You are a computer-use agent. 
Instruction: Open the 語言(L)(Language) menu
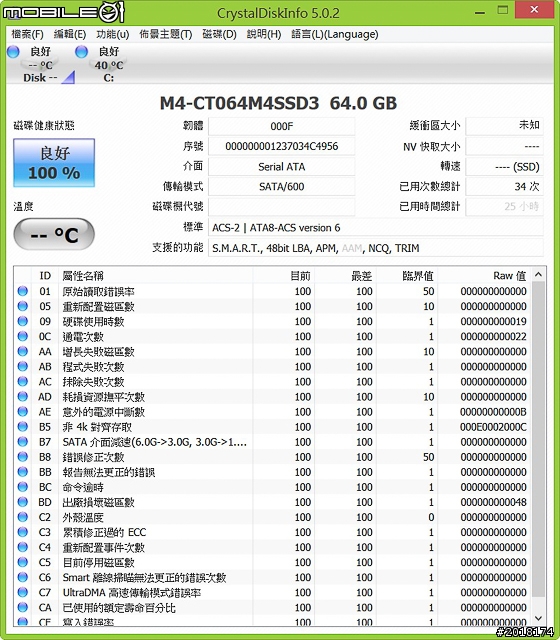[x=335, y=34]
